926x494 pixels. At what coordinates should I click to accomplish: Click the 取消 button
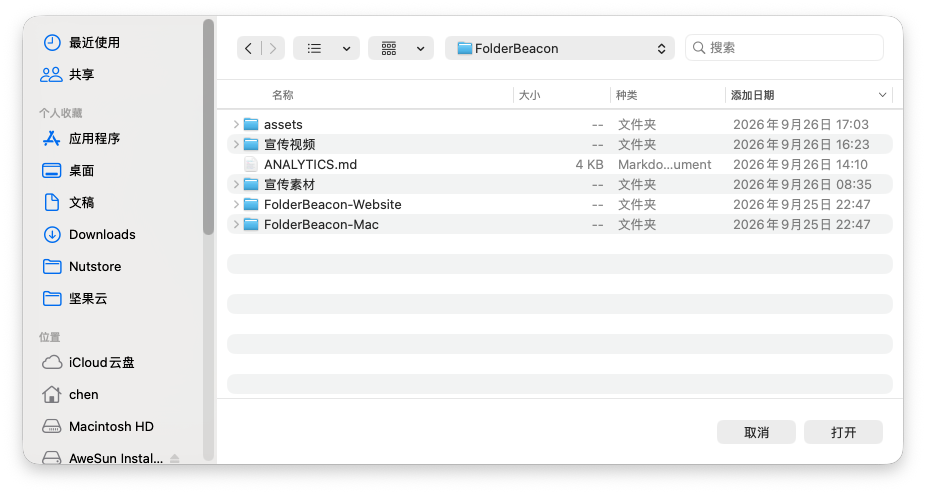tap(757, 433)
